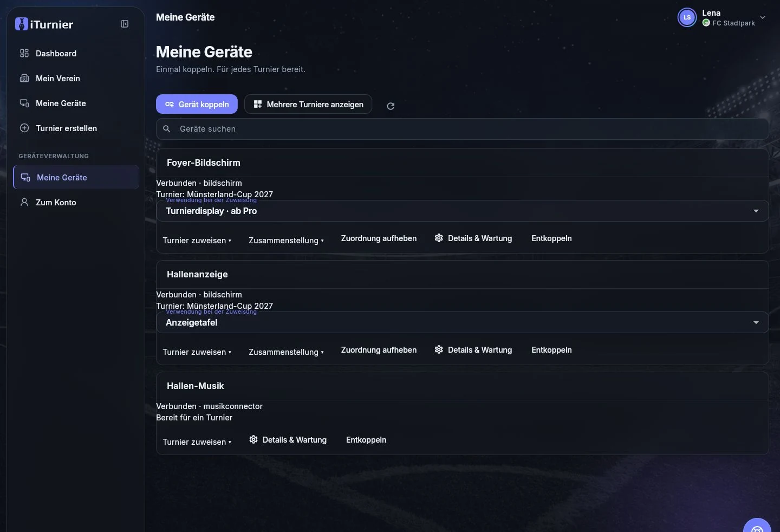Screen dimensions: 780x532
Task: Open Zum Konto in sidebar
Action: (76, 202)
